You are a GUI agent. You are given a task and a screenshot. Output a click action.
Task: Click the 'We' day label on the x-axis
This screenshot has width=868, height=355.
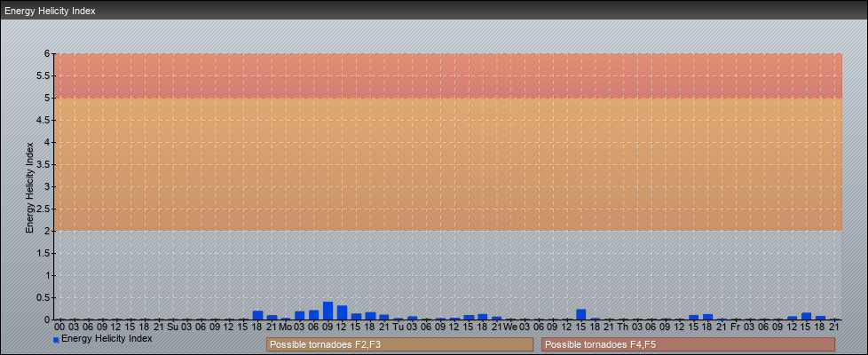pyautogui.click(x=510, y=327)
